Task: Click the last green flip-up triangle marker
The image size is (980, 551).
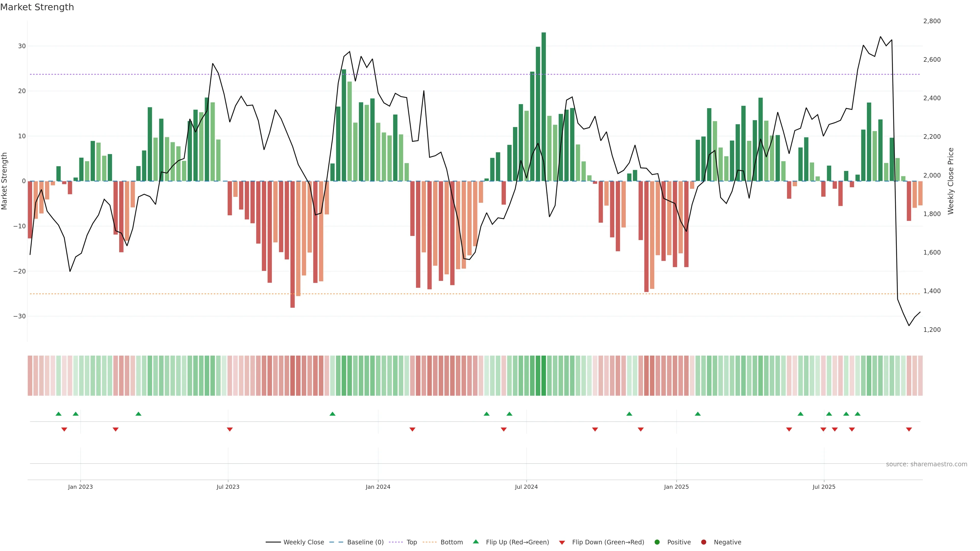Action: pos(857,414)
